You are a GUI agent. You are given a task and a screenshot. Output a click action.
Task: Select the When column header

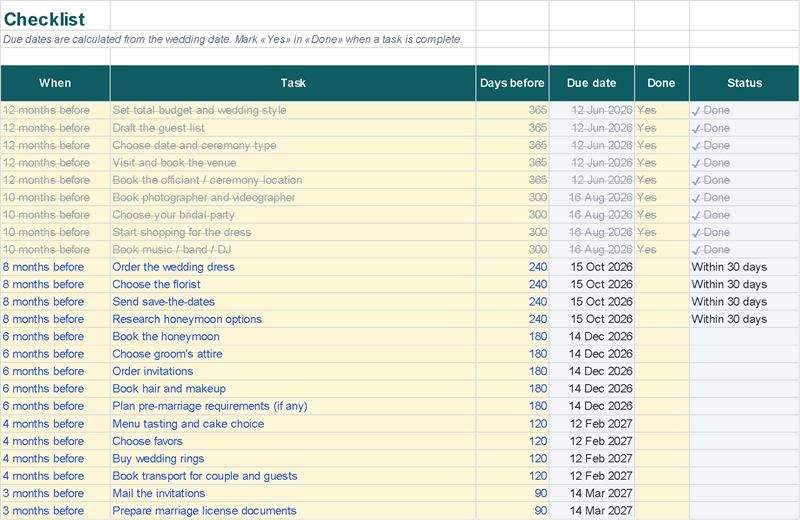click(x=55, y=83)
